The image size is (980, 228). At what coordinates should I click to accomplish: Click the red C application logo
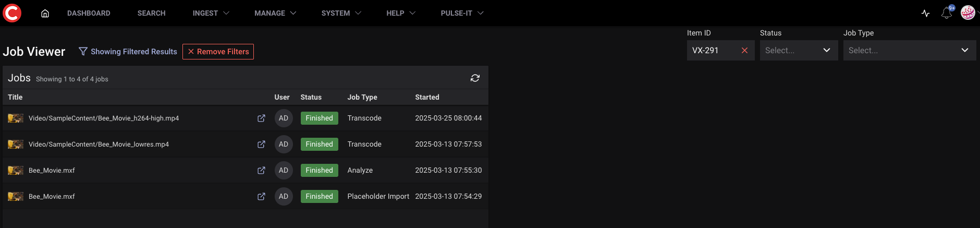click(12, 13)
